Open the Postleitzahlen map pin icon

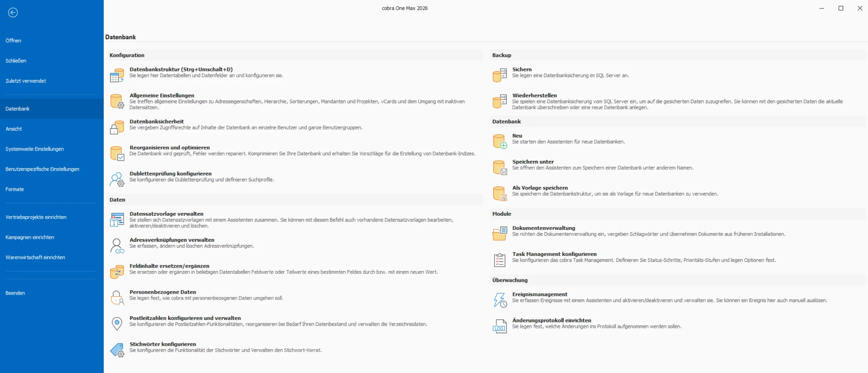(117, 324)
